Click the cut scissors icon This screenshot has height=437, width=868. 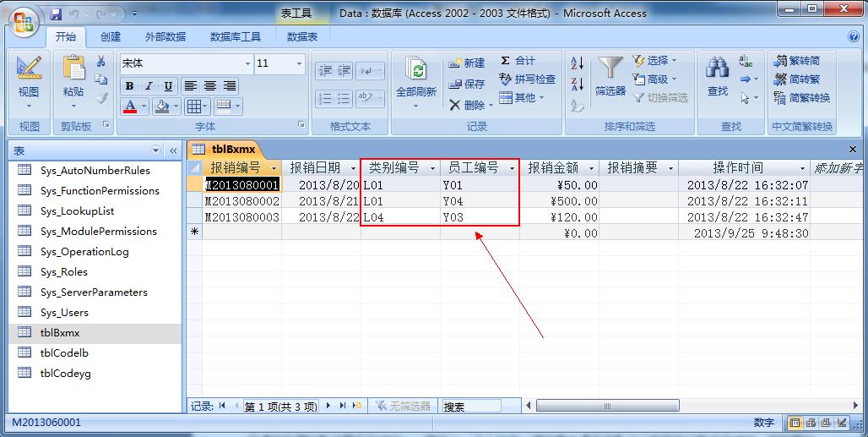(101, 61)
